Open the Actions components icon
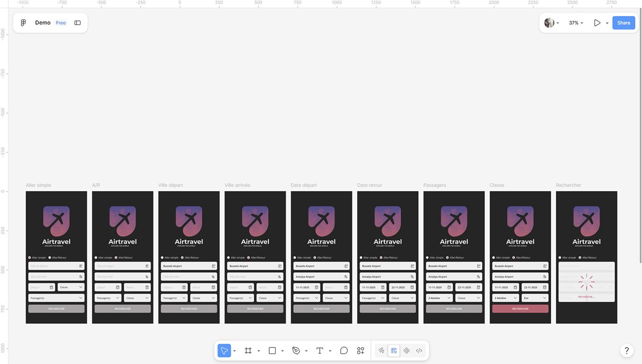 point(361,351)
